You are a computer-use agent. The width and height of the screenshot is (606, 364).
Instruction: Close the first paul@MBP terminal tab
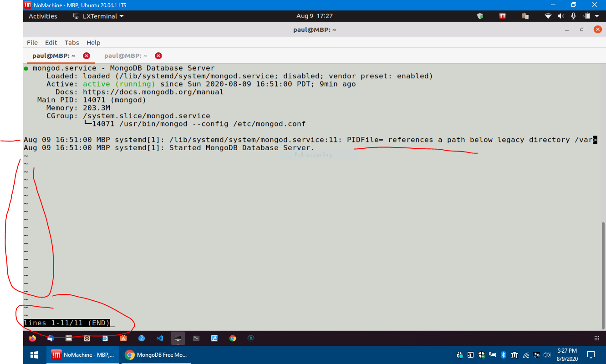click(x=86, y=56)
